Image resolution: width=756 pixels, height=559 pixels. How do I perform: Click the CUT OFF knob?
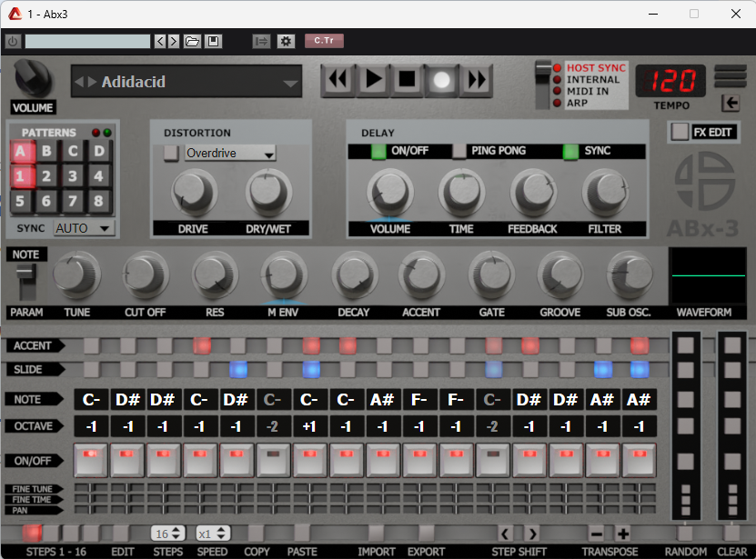tap(146, 275)
